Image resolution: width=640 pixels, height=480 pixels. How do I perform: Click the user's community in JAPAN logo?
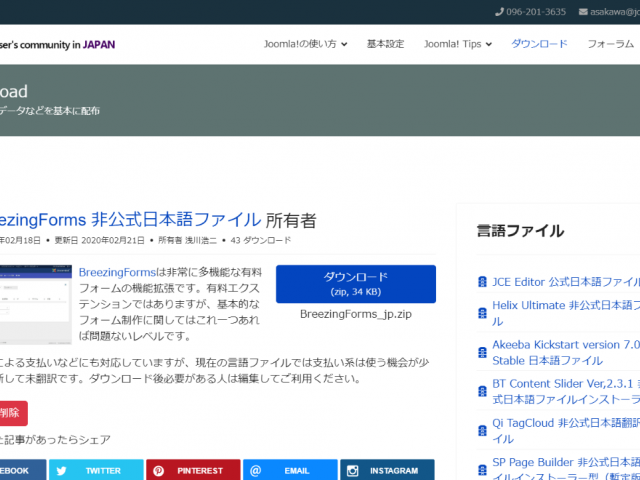pyautogui.click(x=57, y=44)
